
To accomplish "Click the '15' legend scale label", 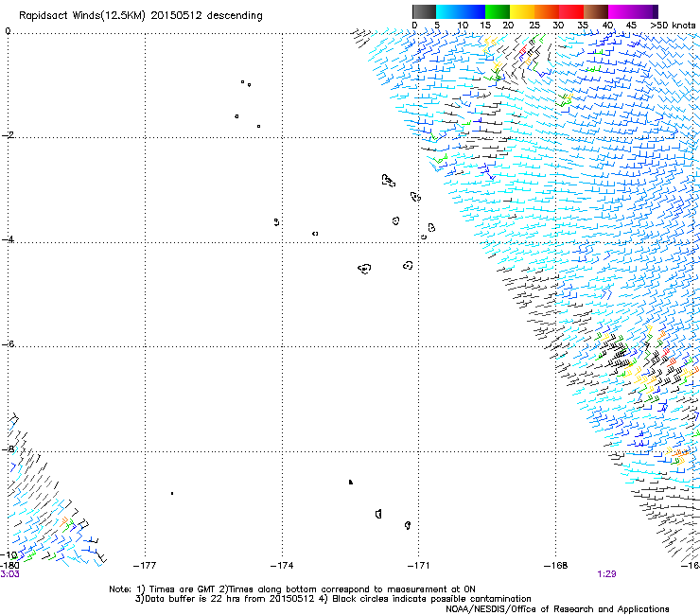I will tap(485, 26).
